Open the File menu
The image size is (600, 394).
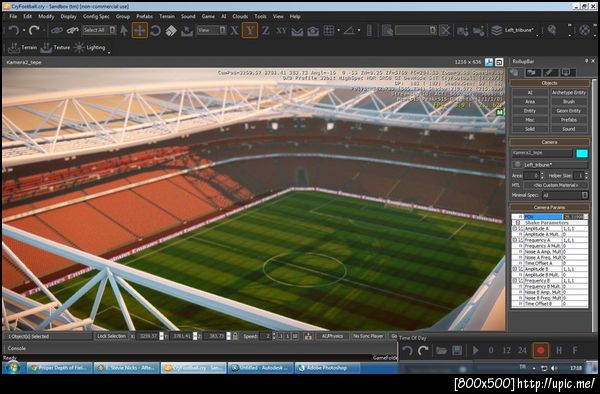pyautogui.click(x=13, y=16)
